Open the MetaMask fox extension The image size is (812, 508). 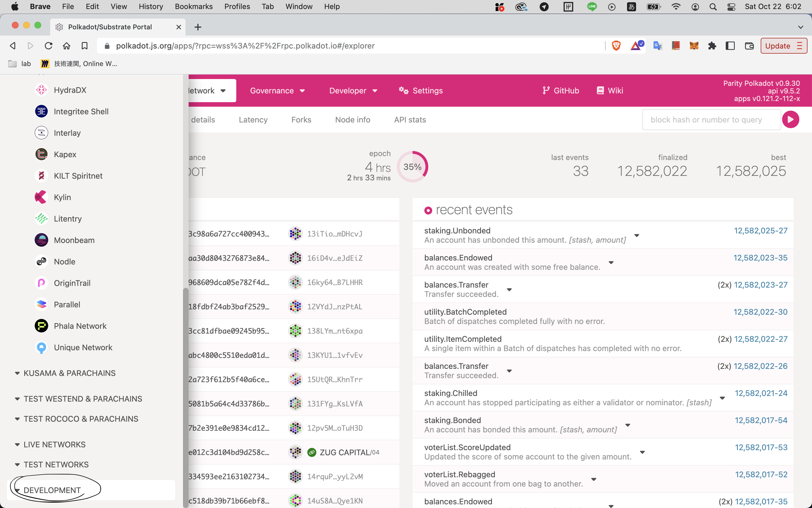click(694, 46)
